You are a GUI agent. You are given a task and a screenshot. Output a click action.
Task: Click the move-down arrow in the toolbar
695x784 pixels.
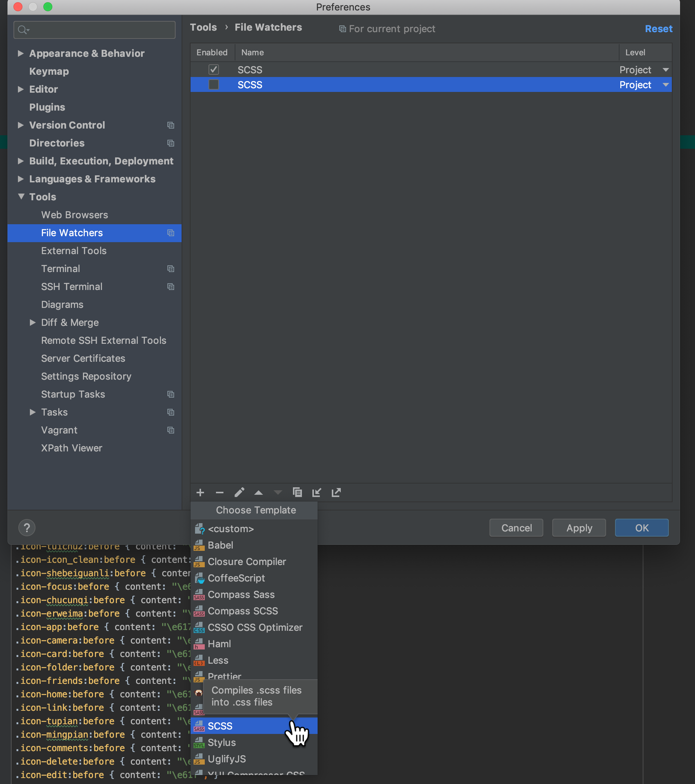click(x=278, y=493)
